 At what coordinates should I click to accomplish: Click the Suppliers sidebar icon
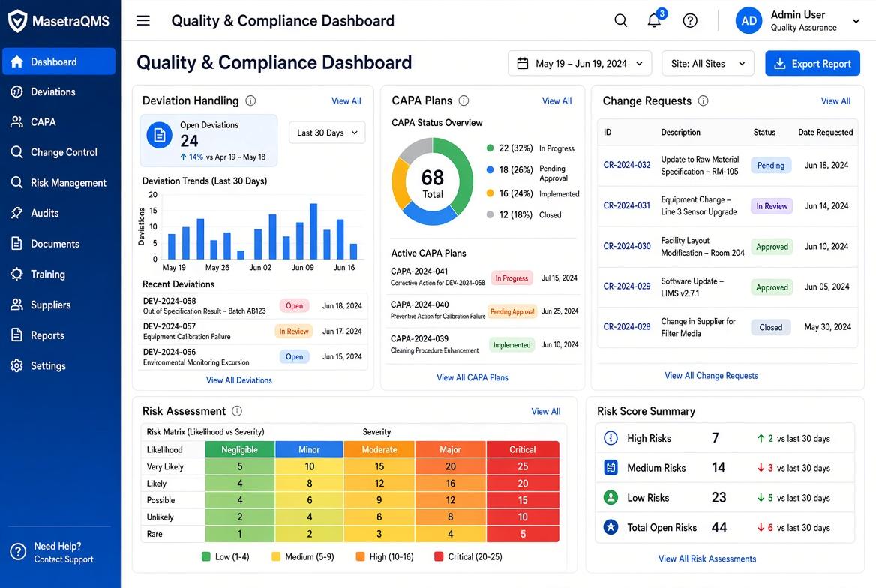[x=16, y=304]
